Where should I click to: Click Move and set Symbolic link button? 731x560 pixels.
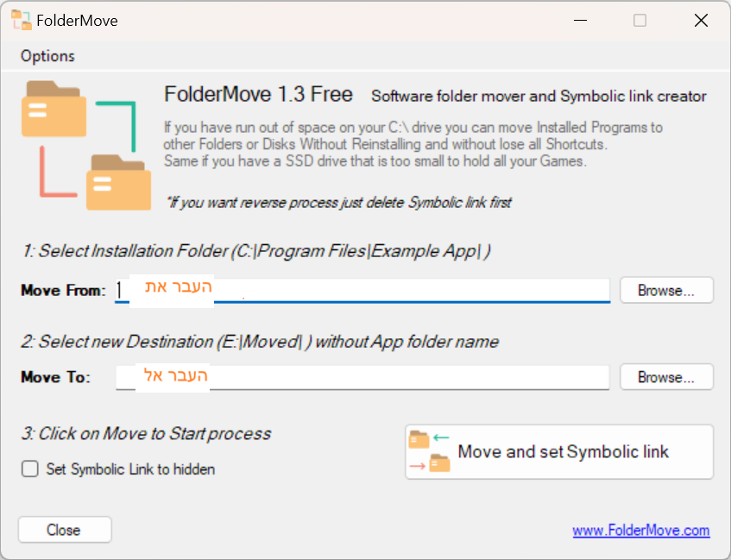click(559, 451)
